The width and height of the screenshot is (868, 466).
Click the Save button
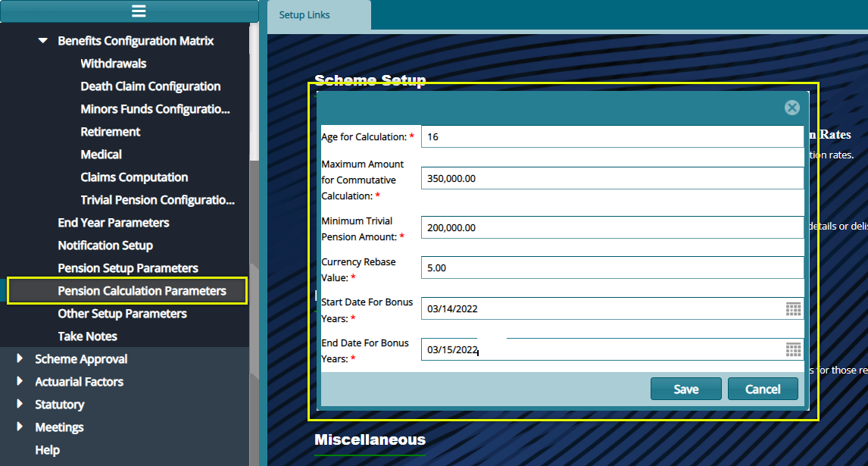[x=685, y=388]
